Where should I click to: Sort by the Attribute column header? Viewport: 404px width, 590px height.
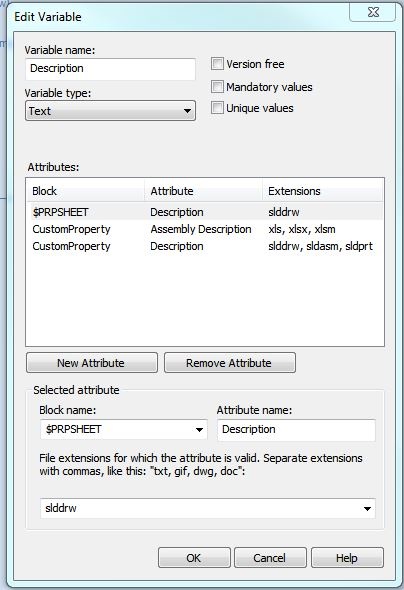(x=203, y=191)
